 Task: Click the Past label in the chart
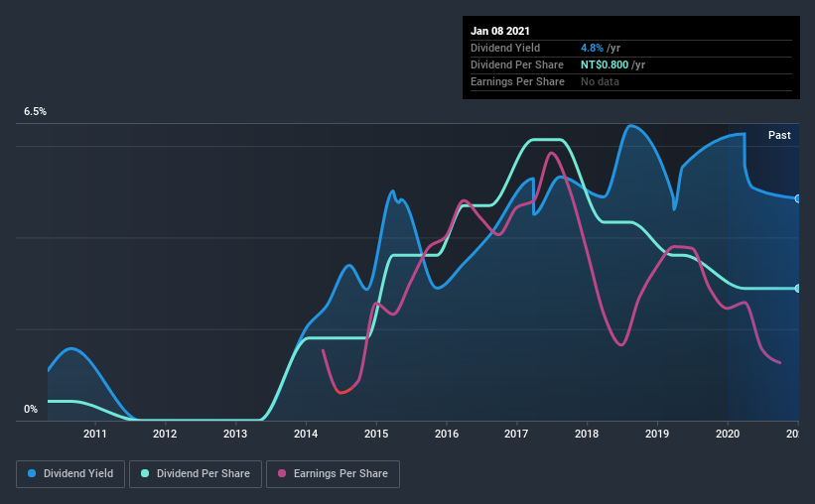tap(779, 135)
